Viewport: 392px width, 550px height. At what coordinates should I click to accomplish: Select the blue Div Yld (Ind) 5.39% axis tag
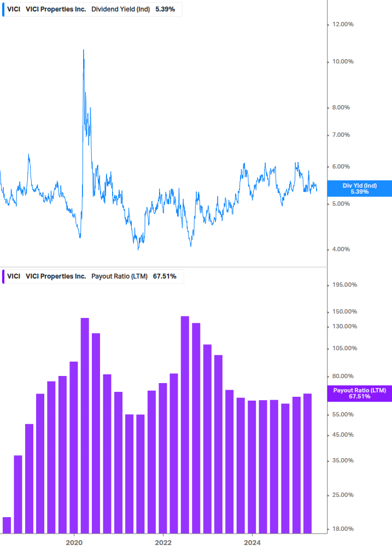click(x=359, y=189)
